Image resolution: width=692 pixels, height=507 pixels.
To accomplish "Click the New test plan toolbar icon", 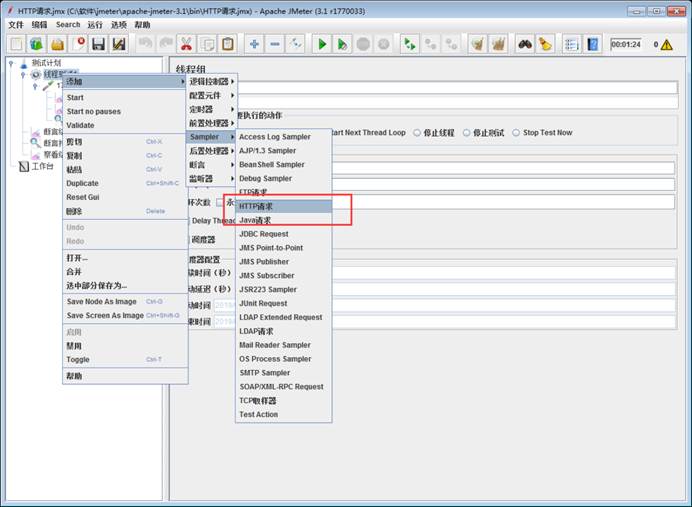I will pos(16,44).
